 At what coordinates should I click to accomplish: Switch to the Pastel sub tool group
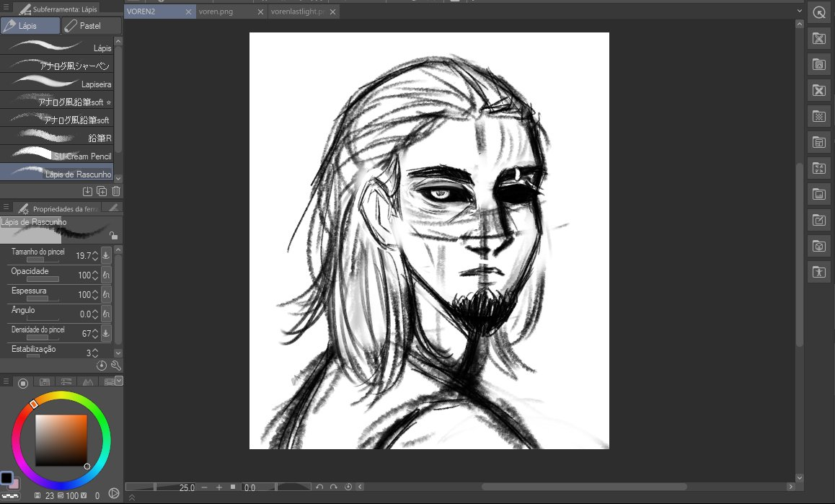point(91,26)
